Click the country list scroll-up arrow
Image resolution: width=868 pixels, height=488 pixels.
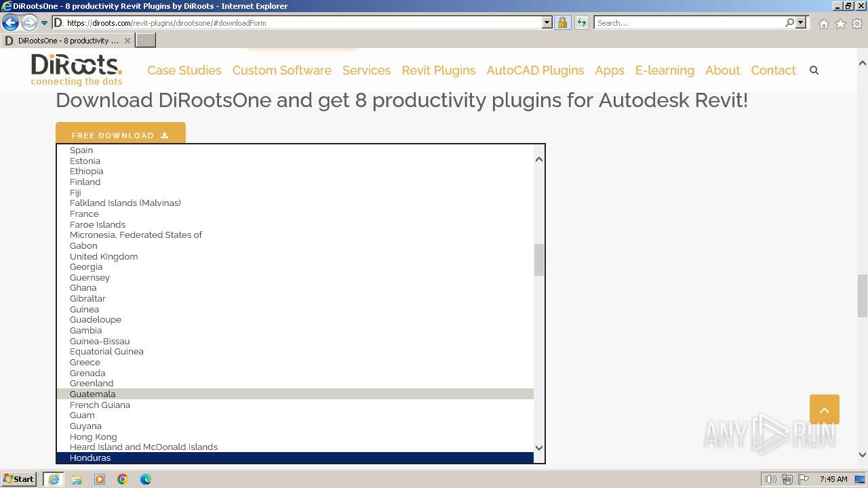click(539, 159)
